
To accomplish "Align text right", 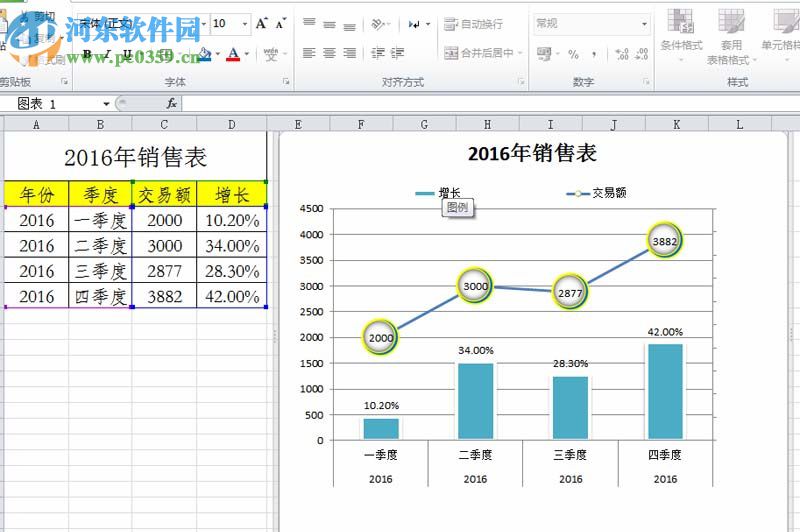I will click(349, 53).
